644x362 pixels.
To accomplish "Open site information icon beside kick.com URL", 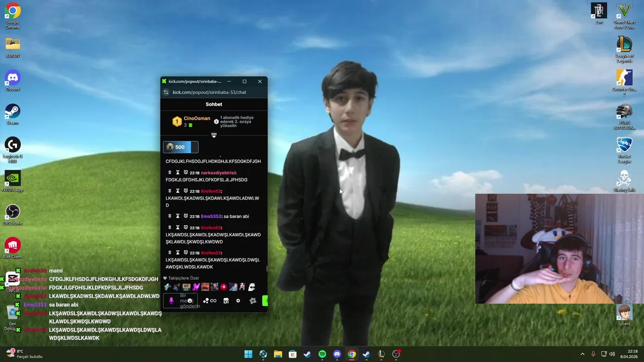I will tap(166, 92).
